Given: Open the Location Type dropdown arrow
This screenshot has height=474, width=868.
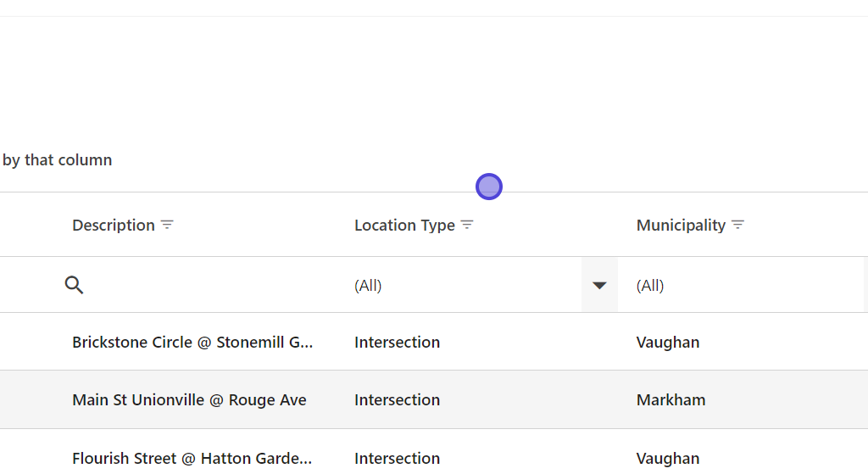Looking at the screenshot, I should pos(599,285).
